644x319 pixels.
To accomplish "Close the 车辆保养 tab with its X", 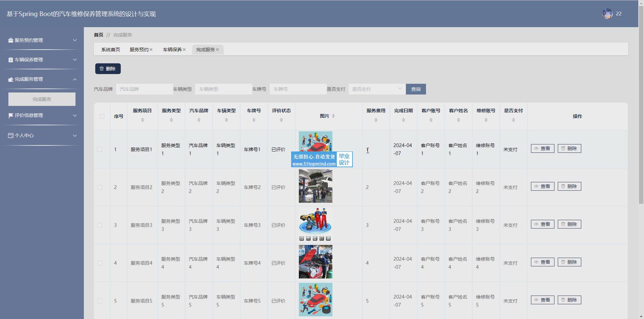I will (184, 50).
